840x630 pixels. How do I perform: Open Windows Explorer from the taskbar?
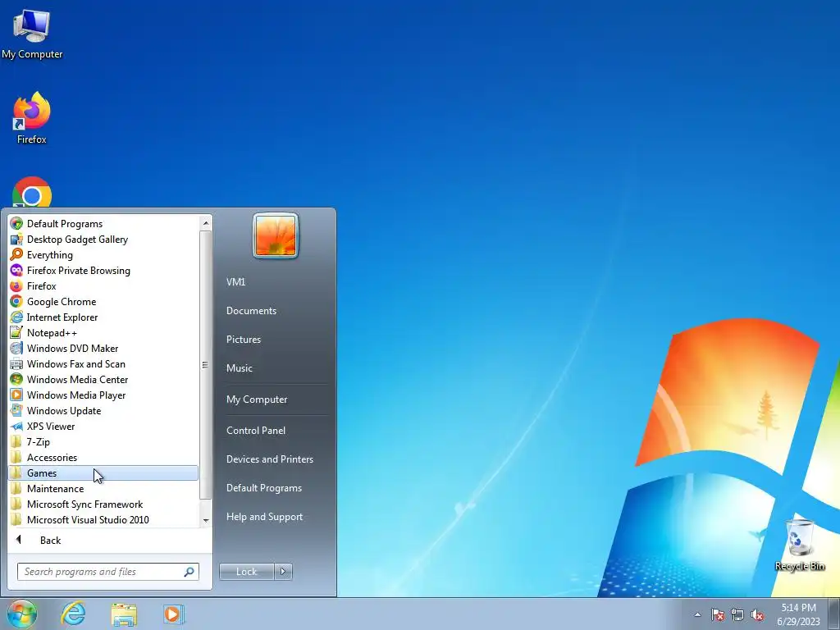[124, 614]
